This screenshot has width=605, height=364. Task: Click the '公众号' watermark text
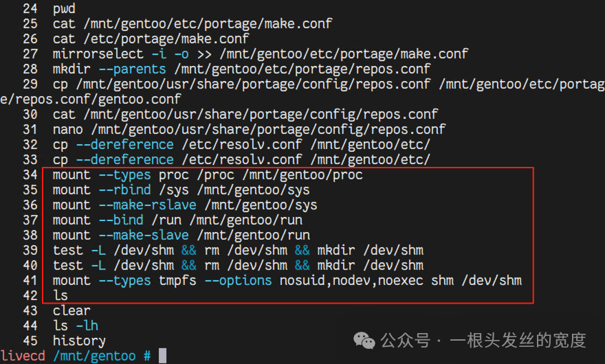pos(406,341)
